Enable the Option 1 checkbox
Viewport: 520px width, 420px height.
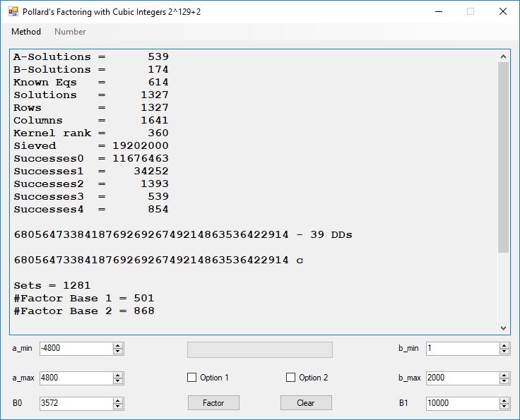192,378
